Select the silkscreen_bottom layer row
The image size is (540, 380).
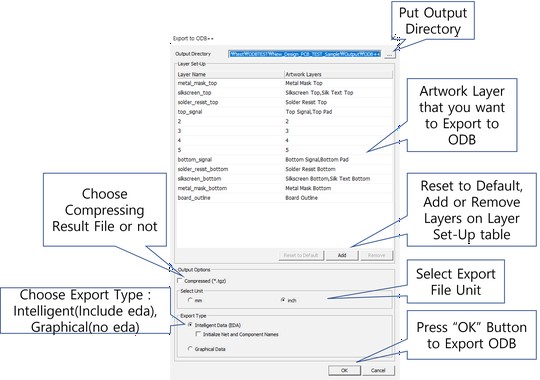pyautogui.click(x=284, y=179)
